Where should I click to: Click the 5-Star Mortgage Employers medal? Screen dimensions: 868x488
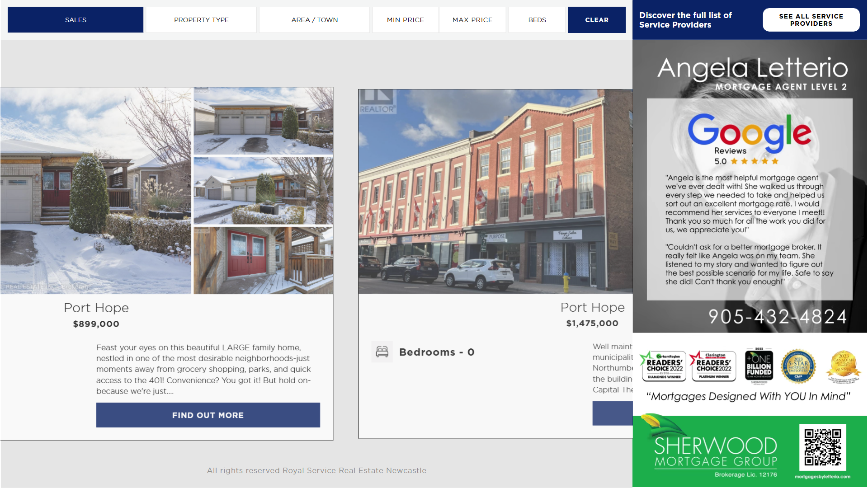(x=798, y=366)
